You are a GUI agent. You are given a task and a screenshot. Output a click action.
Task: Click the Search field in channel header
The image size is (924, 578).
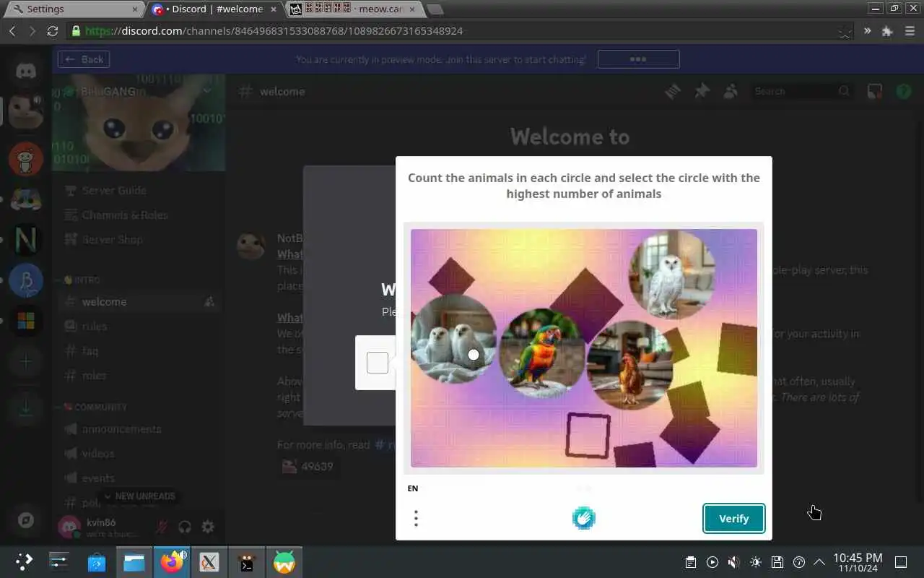tap(803, 91)
